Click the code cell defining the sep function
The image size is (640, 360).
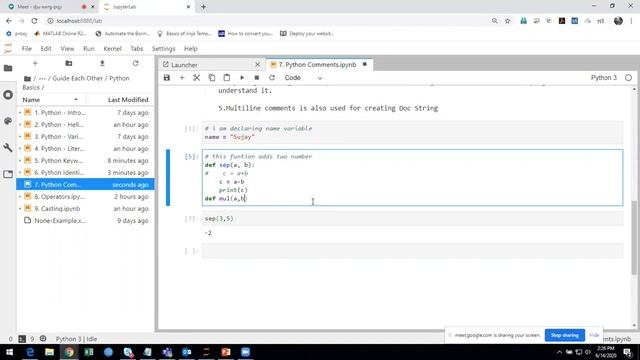click(x=412, y=178)
